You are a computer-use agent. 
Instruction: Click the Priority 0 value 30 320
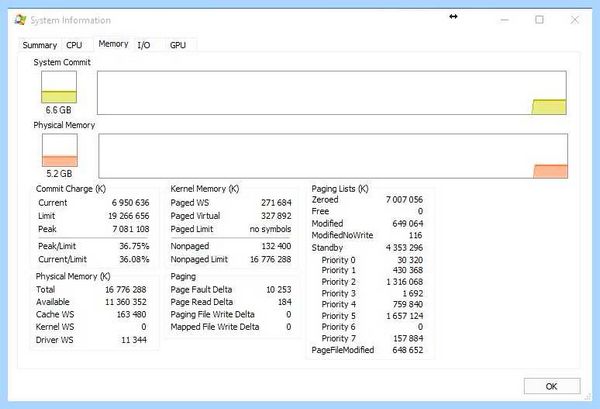click(410, 260)
